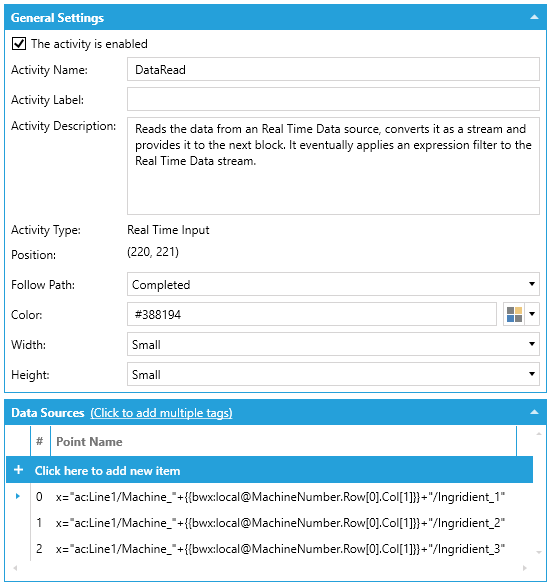Click the row indicator arrow for row 0
The image size is (550, 584).
point(18,496)
